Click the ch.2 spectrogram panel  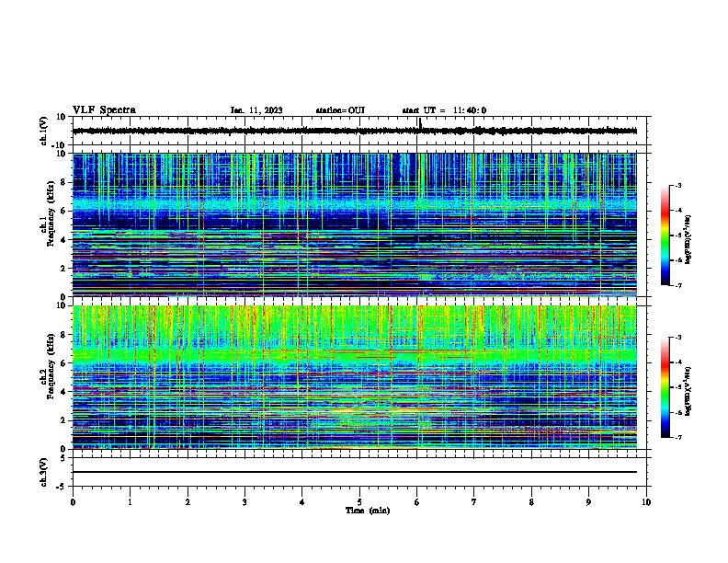click(355, 377)
